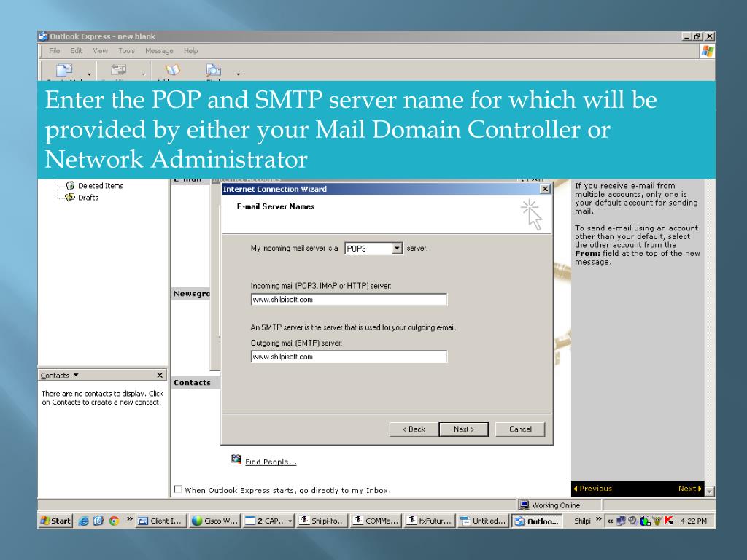This screenshot has height=560, width=747.
Task: Click the Create Mail toolbar icon
Action: point(64,71)
